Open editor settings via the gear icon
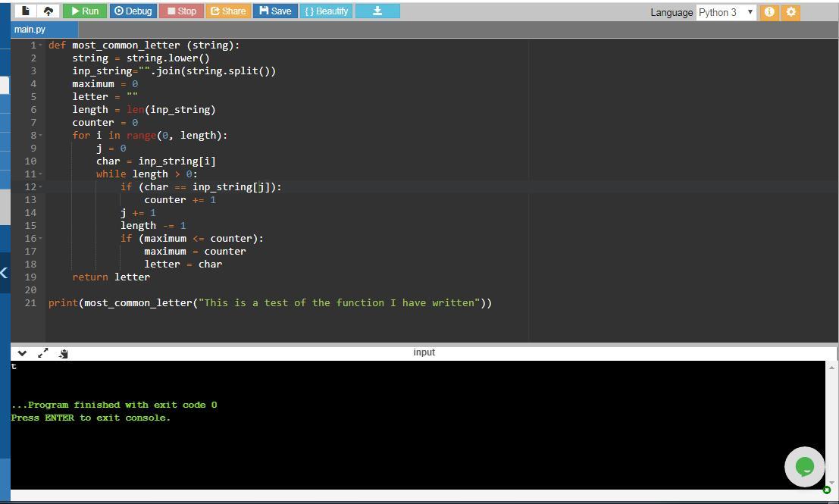Viewport: 839px width, 504px height. point(790,12)
